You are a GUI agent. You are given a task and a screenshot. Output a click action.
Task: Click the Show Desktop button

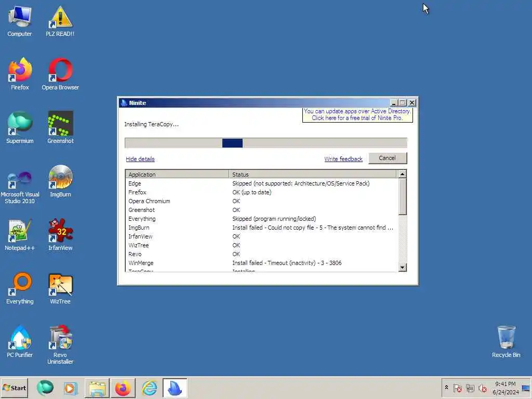tap(526, 388)
